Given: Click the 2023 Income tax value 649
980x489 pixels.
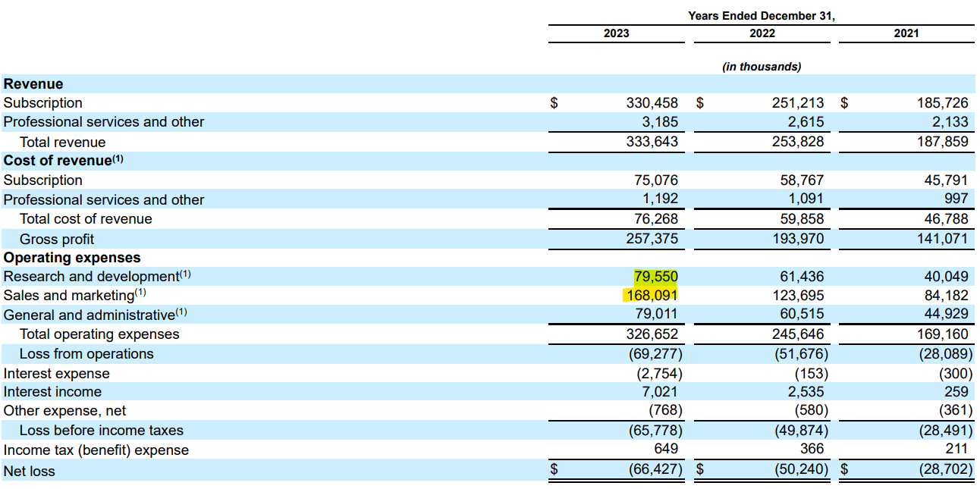Looking at the screenshot, I should point(665,450).
